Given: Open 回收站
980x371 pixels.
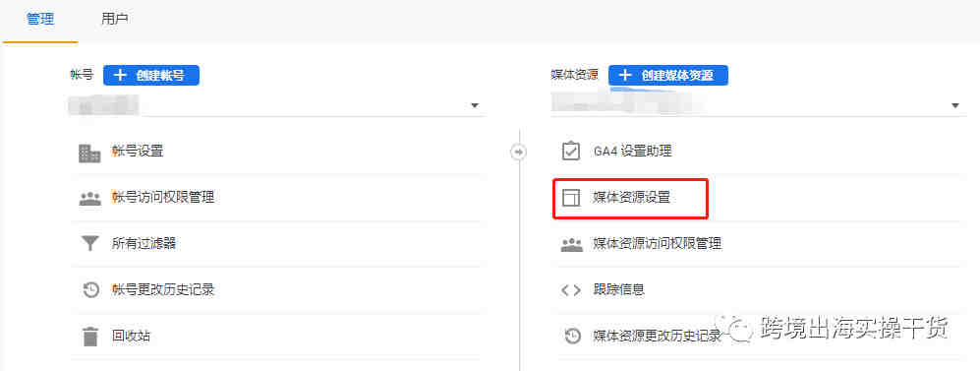Looking at the screenshot, I should pyautogui.click(x=131, y=336).
